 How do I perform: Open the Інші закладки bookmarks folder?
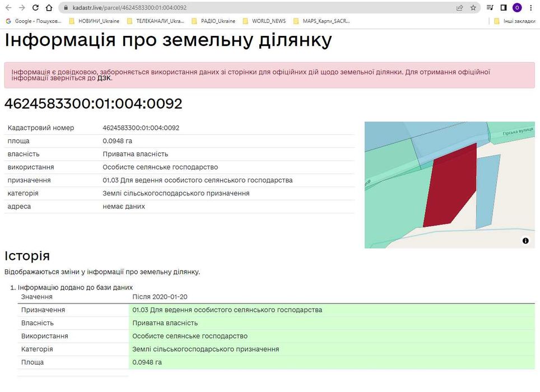tap(515, 21)
